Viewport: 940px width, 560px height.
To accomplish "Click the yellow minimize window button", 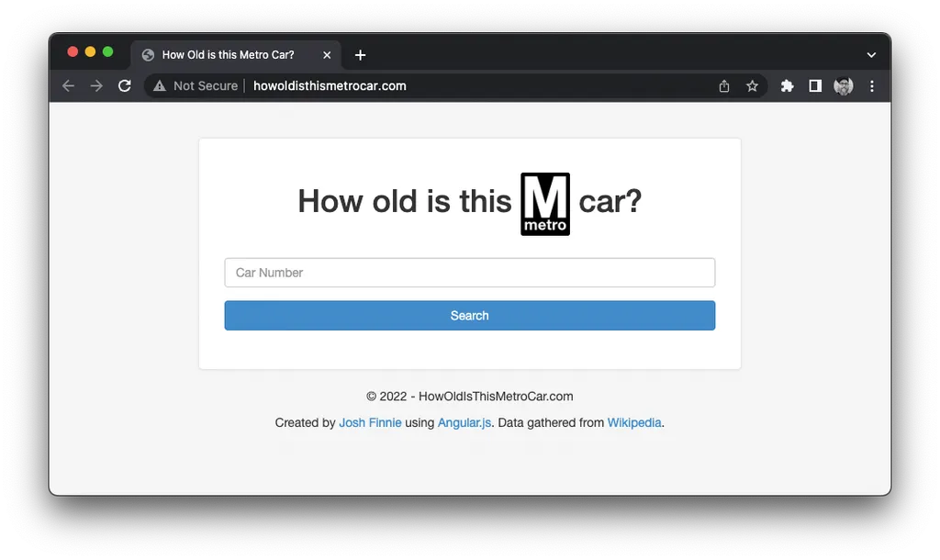I will tap(90, 51).
